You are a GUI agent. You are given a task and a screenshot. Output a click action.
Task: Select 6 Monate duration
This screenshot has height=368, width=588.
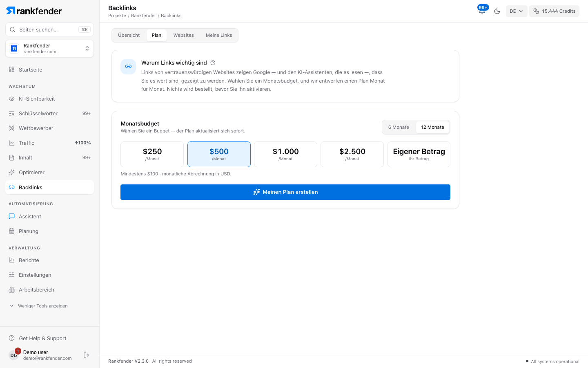pyautogui.click(x=399, y=127)
